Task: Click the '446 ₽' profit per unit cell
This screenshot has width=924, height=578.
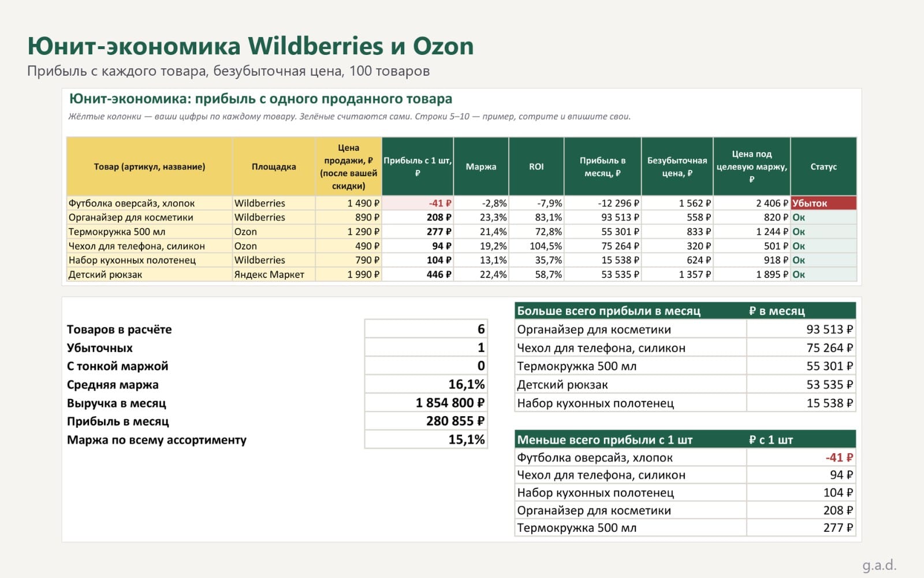Action: pos(418,275)
